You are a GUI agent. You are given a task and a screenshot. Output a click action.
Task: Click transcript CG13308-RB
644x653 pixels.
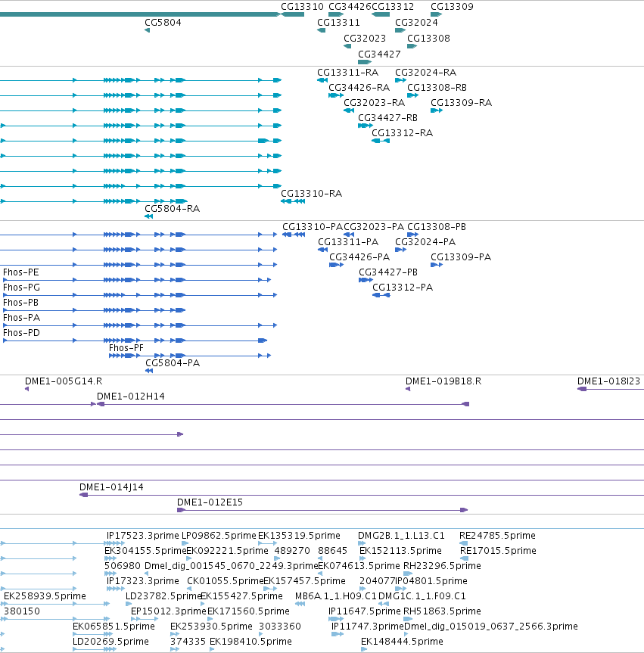pos(437,88)
